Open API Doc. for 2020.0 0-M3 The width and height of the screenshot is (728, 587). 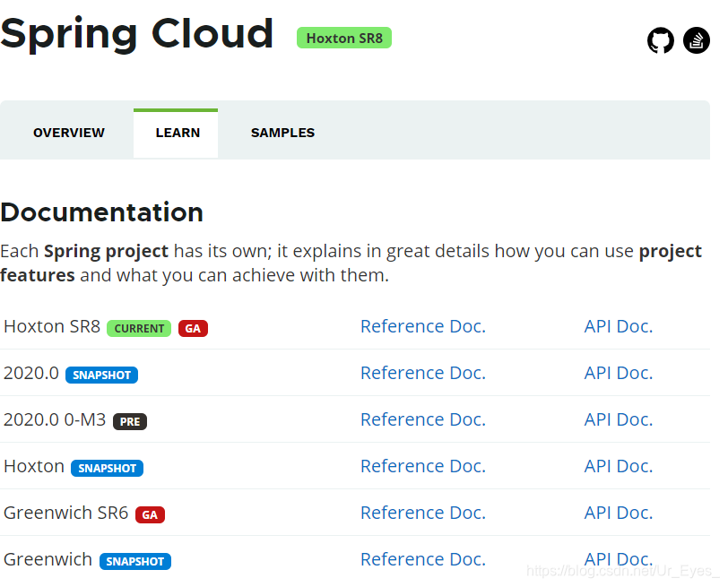click(x=618, y=419)
